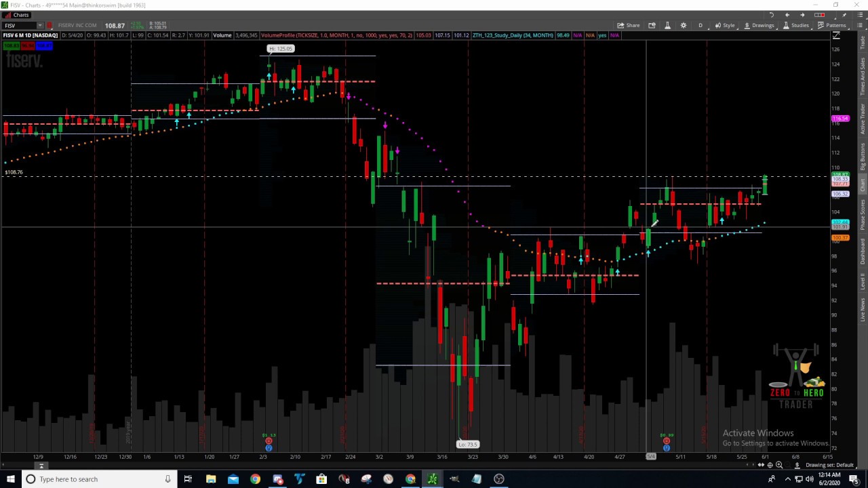Open the Phase Scores sidebar tab
Viewport: 868px width, 488px height.
[x=863, y=214]
